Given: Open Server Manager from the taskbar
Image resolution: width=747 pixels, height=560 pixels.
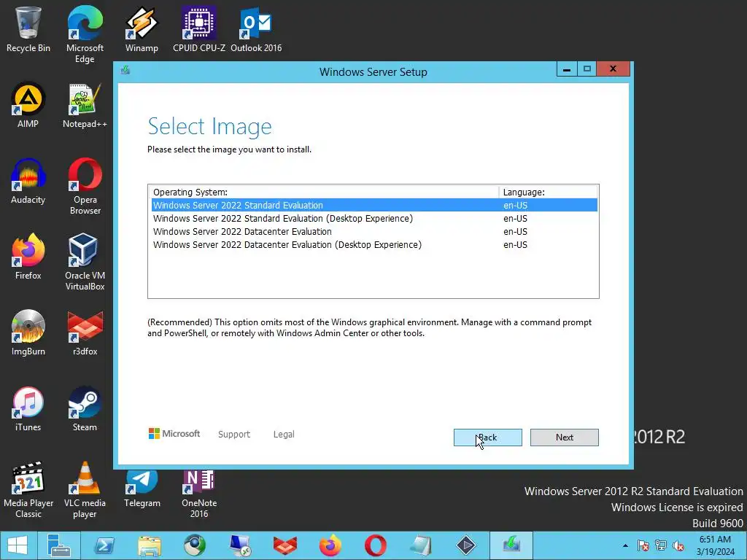Looking at the screenshot, I should coord(59,545).
